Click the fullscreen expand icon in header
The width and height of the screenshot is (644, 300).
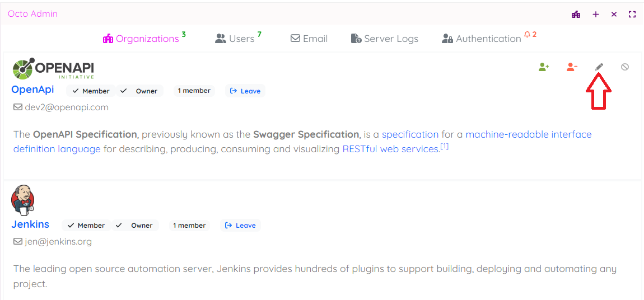click(632, 15)
